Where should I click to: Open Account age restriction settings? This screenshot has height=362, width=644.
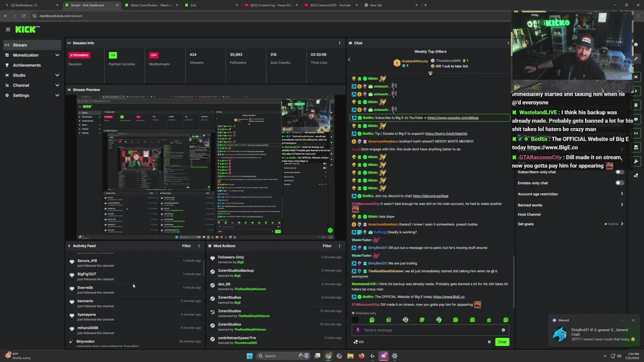coord(571,194)
